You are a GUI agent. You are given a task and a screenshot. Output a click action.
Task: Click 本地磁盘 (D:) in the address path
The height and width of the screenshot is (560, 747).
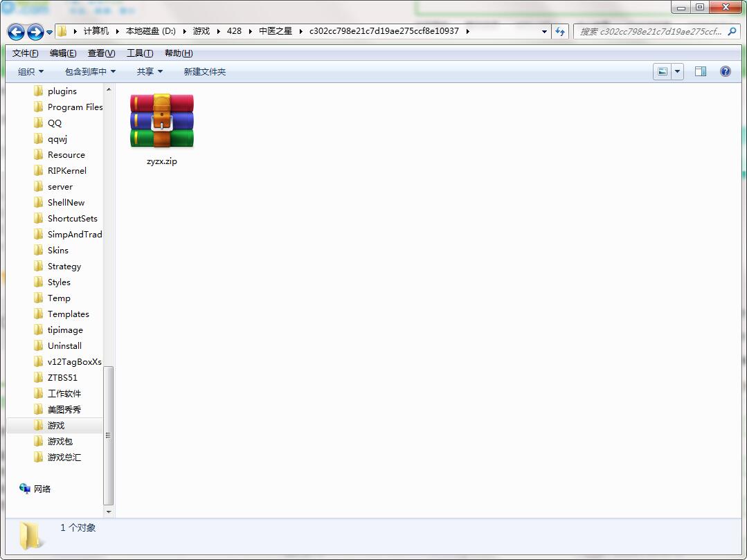point(150,31)
